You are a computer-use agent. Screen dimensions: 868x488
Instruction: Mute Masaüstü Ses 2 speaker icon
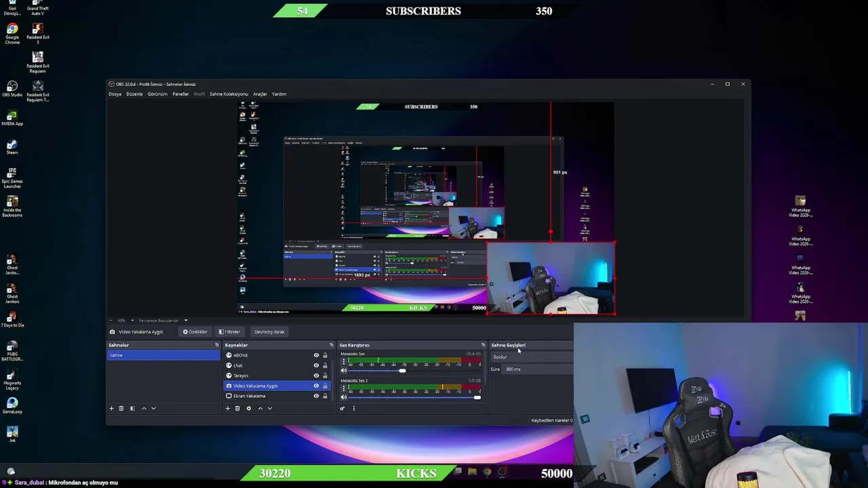coord(344,397)
